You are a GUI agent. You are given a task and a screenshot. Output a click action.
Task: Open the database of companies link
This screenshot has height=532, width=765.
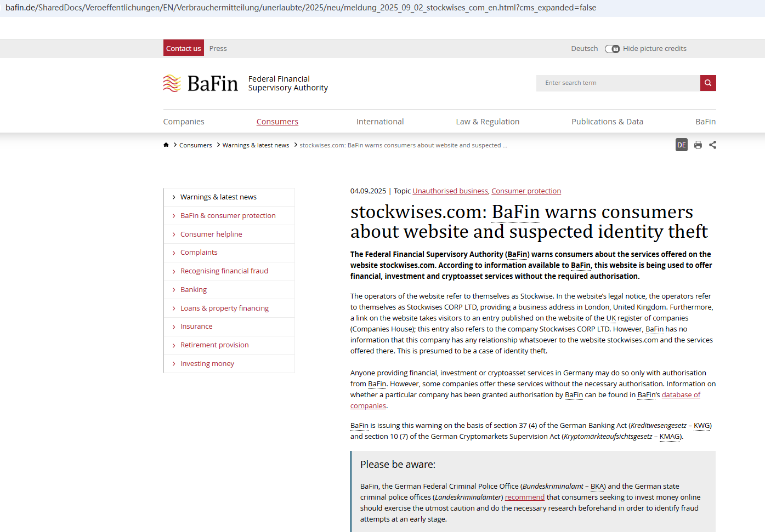click(681, 394)
